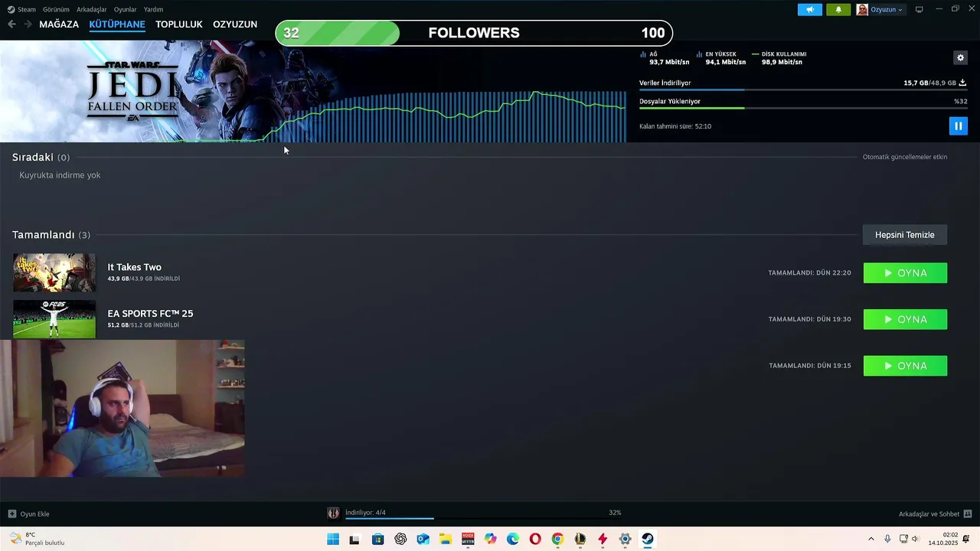Viewport: 980px width, 551px height.
Task: Open download settings gear icon
Action: click(960, 57)
